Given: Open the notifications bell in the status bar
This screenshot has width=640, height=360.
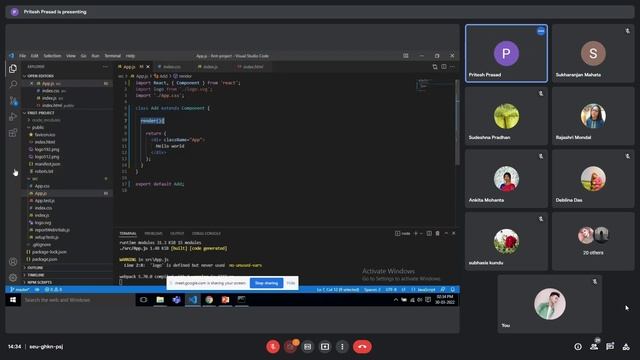Looking at the screenshot, I should point(453,289).
